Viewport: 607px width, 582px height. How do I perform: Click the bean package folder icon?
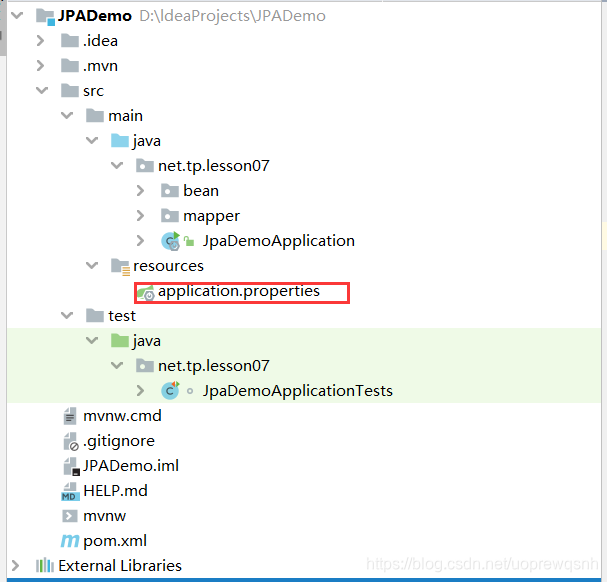pos(170,190)
